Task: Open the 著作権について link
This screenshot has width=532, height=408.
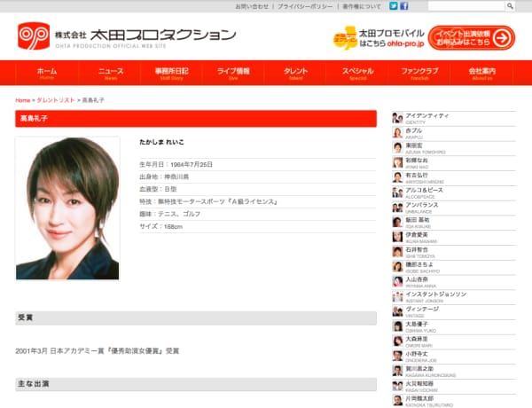Action: click(362, 6)
